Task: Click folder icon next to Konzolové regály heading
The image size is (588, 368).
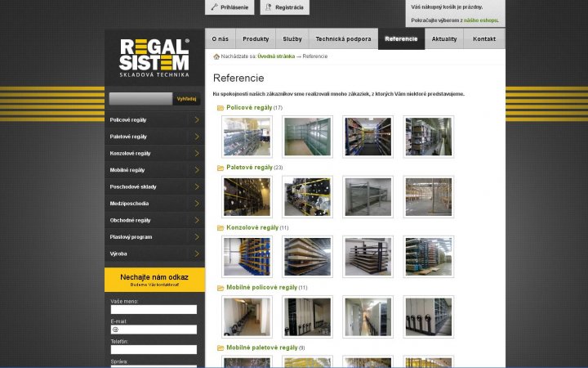Action: coord(220,228)
